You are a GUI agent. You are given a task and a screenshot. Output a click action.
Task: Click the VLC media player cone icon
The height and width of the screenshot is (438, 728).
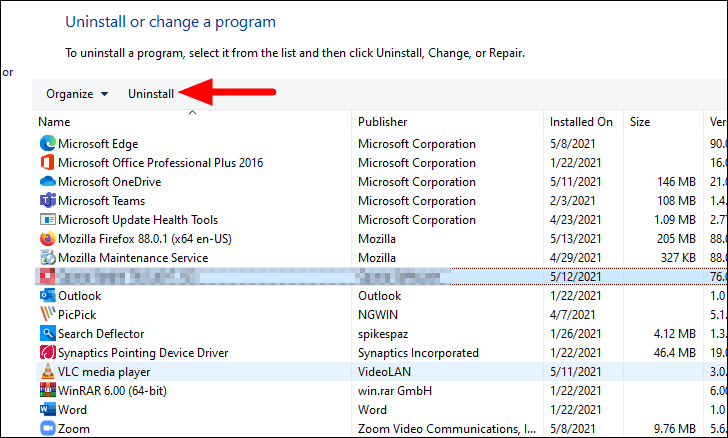(x=47, y=372)
